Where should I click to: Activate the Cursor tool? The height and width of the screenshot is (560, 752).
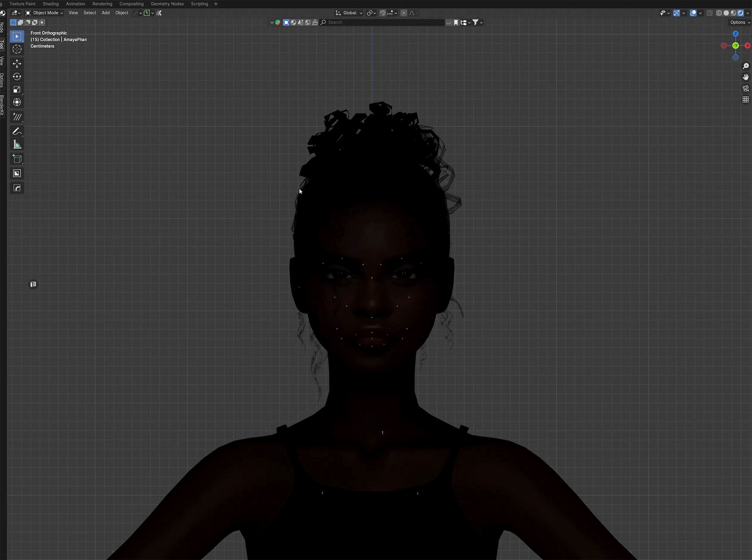[x=17, y=49]
